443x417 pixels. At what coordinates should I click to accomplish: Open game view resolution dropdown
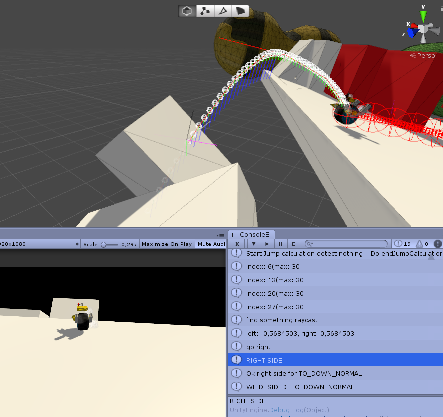pyautogui.click(x=40, y=244)
